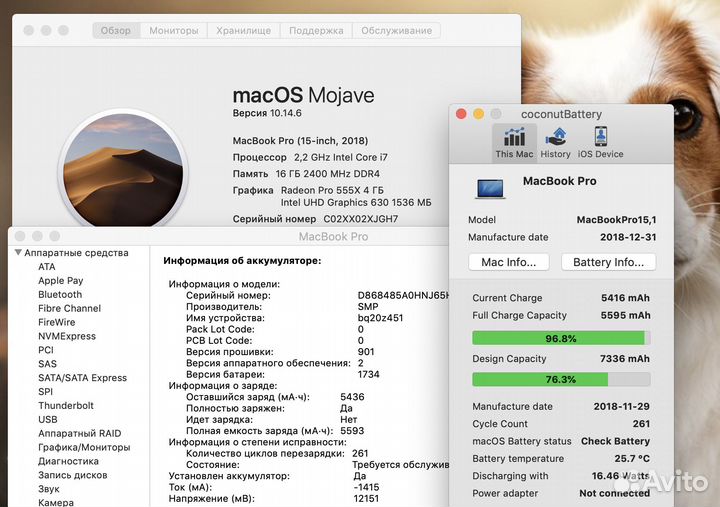720x507 pixels.
Task: Click the voltage 12151 mV value
Action: point(366,498)
